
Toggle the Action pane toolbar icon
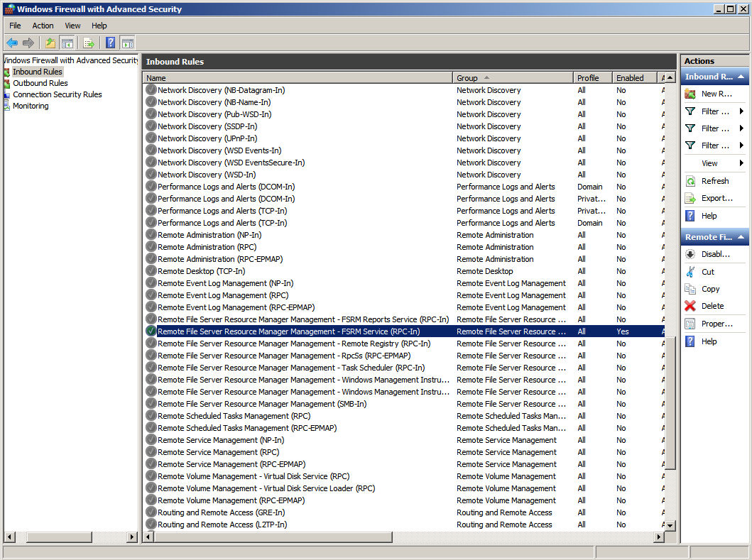click(x=128, y=43)
